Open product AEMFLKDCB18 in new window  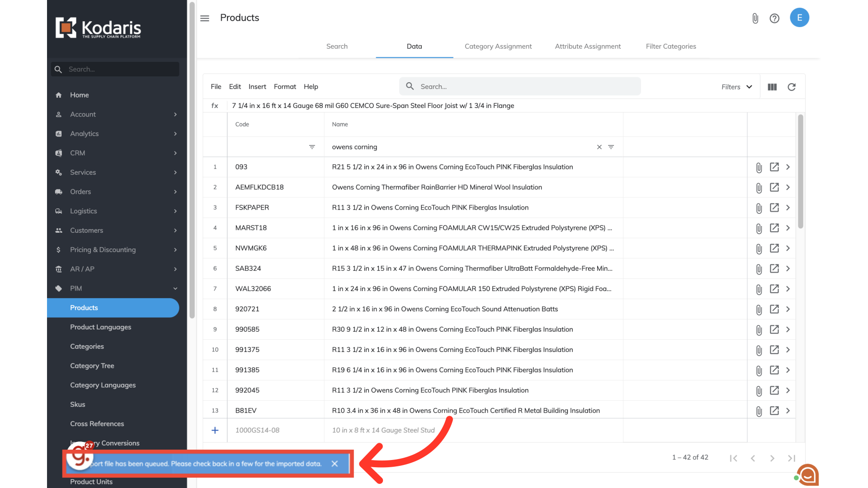point(774,187)
